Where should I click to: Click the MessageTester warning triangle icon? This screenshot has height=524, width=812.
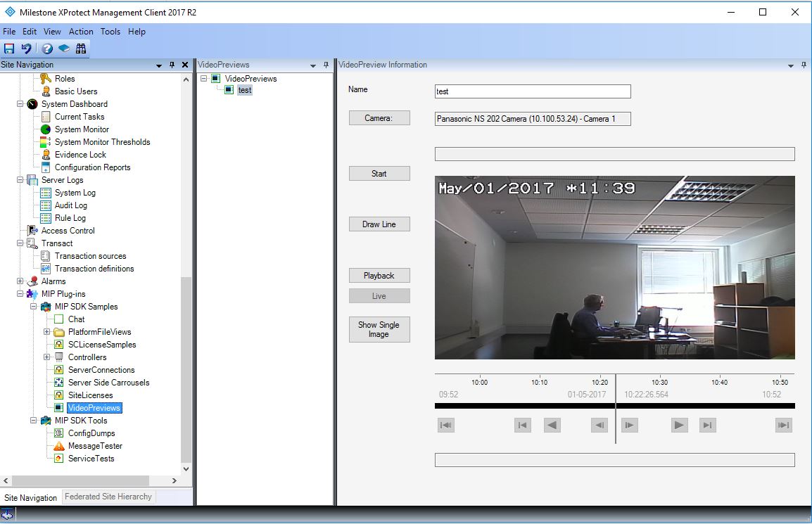pyautogui.click(x=59, y=446)
